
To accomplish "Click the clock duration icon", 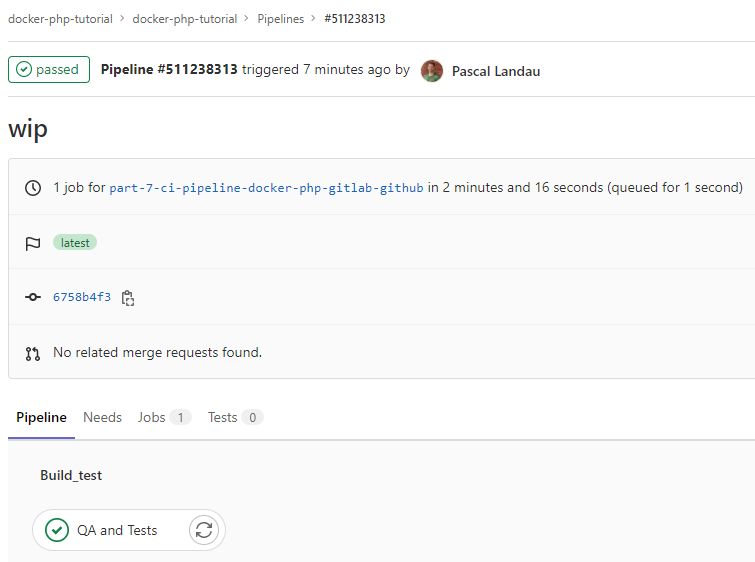I will pyautogui.click(x=33, y=188).
